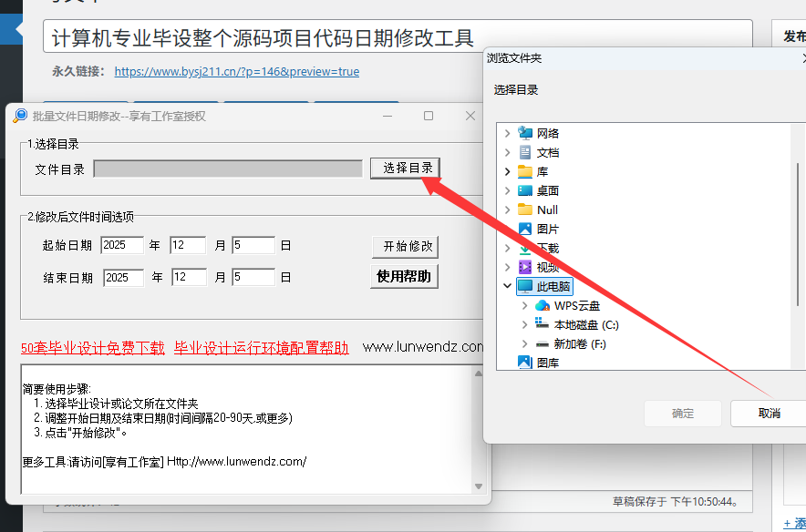806x532 pixels.
Task: Click the 此电脑 computer icon
Action: click(x=525, y=286)
